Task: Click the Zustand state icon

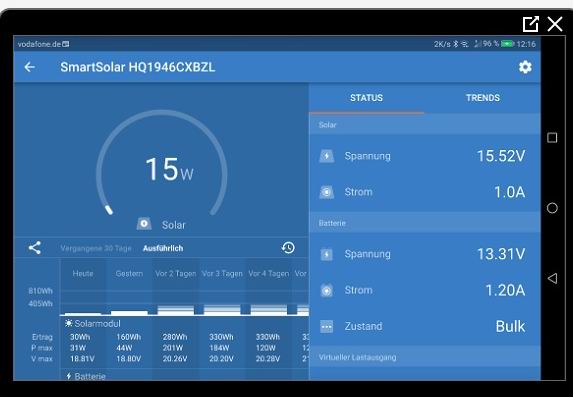Action: 326,326
